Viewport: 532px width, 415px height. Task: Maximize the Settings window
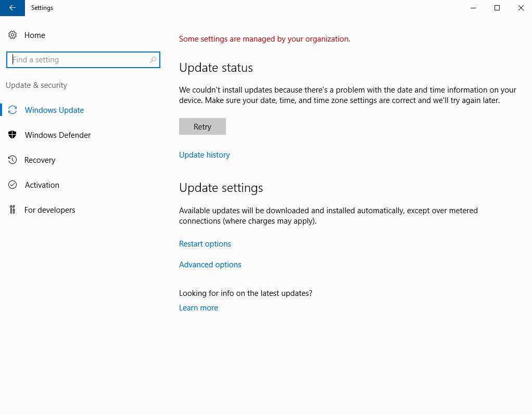click(497, 8)
